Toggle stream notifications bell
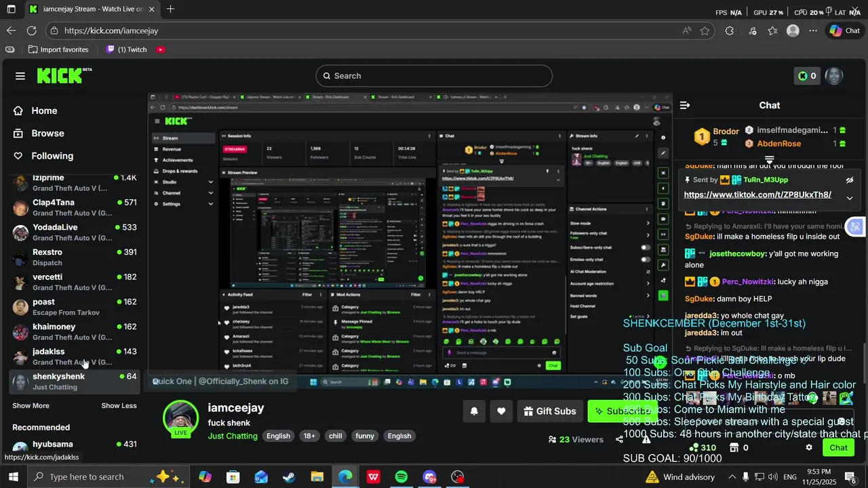 tap(474, 411)
